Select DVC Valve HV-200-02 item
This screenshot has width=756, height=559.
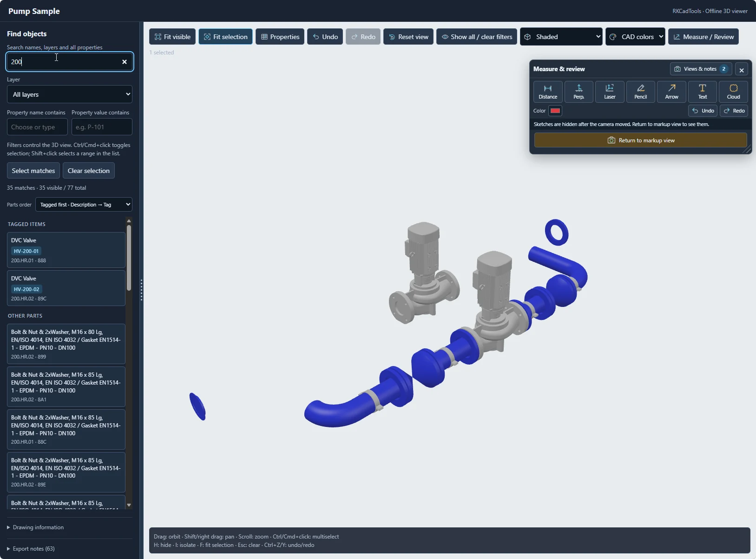(66, 288)
